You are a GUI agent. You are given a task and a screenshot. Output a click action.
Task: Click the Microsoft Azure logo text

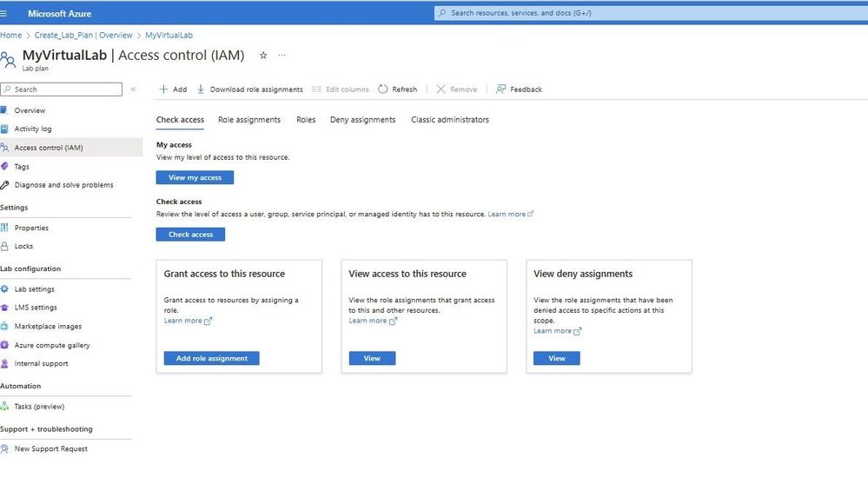point(59,13)
